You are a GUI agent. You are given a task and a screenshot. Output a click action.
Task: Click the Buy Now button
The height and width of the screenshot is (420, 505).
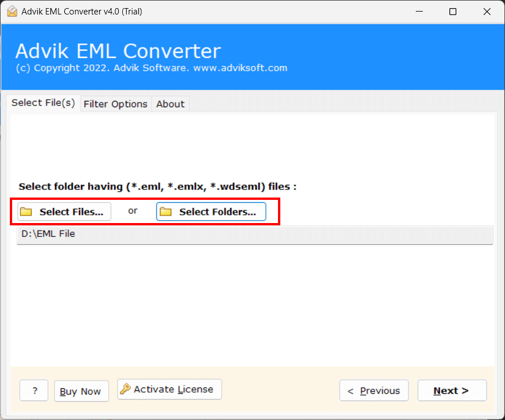[81, 391]
